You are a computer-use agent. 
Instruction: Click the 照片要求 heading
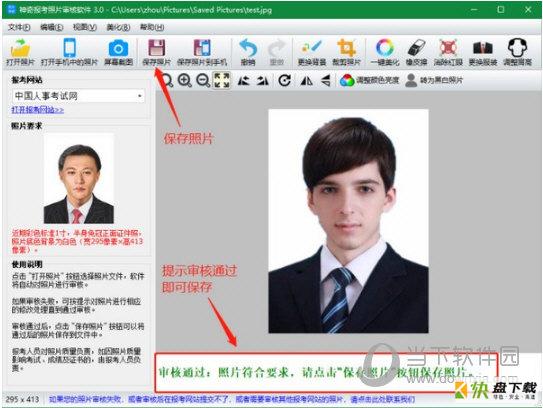pyautogui.click(x=26, y=126)
